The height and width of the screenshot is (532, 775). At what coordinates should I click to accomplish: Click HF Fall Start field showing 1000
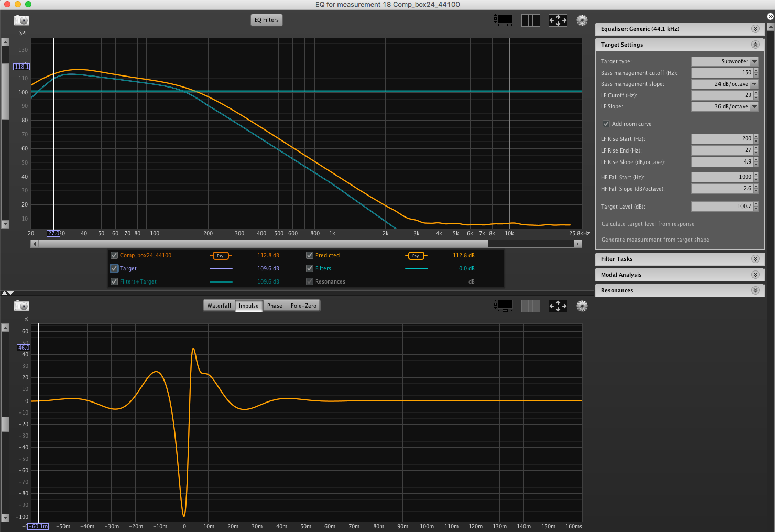pos(722,177)
